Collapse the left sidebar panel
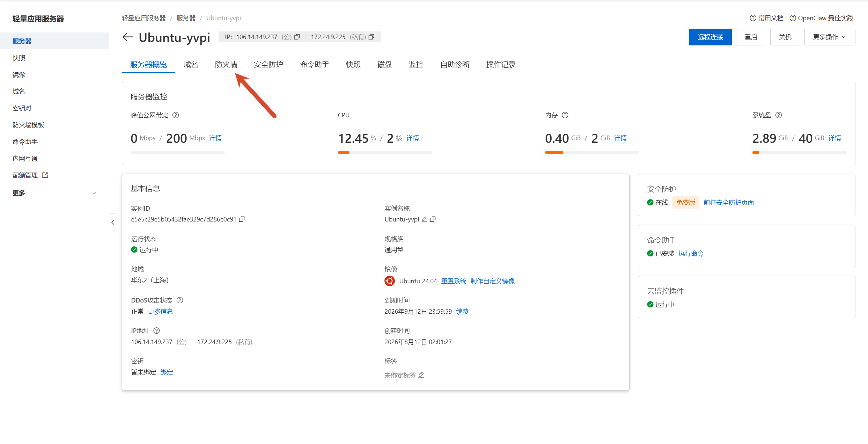Screen dimensions: 868x444 (x=113, y=222)
